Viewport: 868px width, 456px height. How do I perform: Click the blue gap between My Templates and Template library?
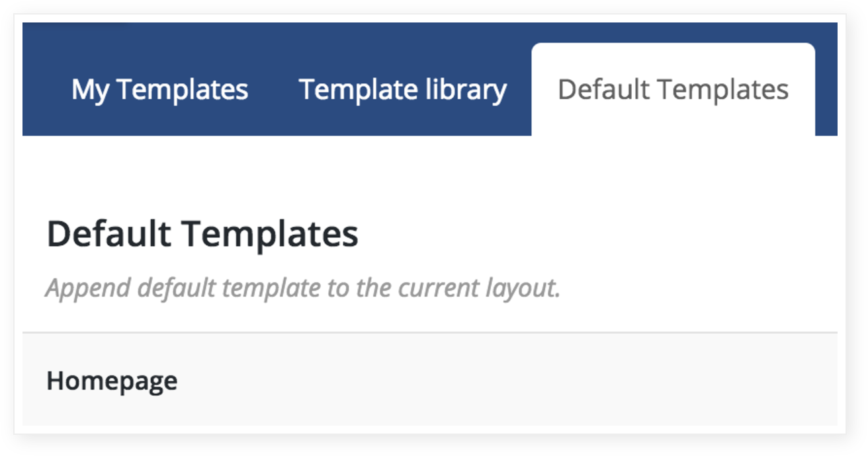(x=273, y=90)
